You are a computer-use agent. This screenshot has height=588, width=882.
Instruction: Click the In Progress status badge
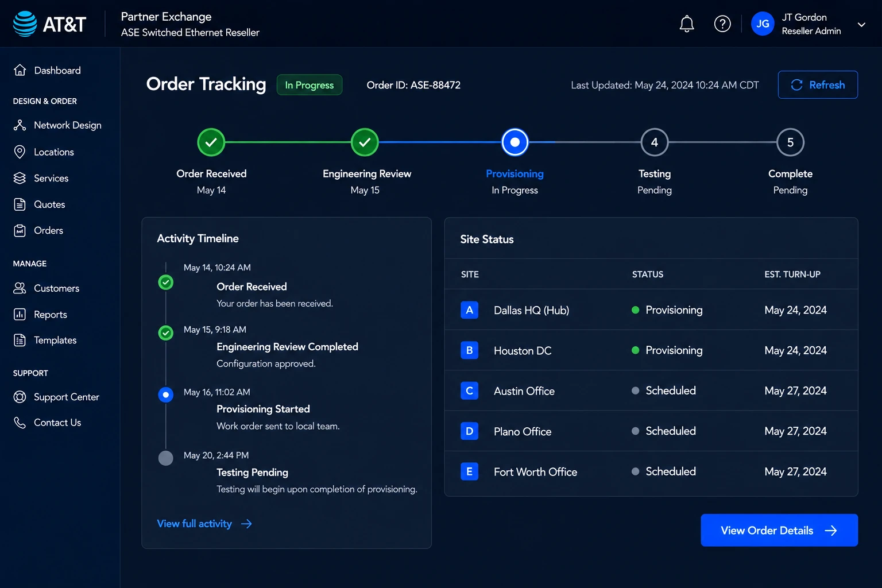[310, 85]
